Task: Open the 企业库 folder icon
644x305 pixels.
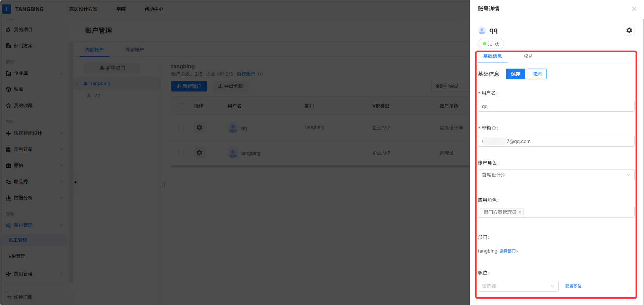Action: (8, 73)
